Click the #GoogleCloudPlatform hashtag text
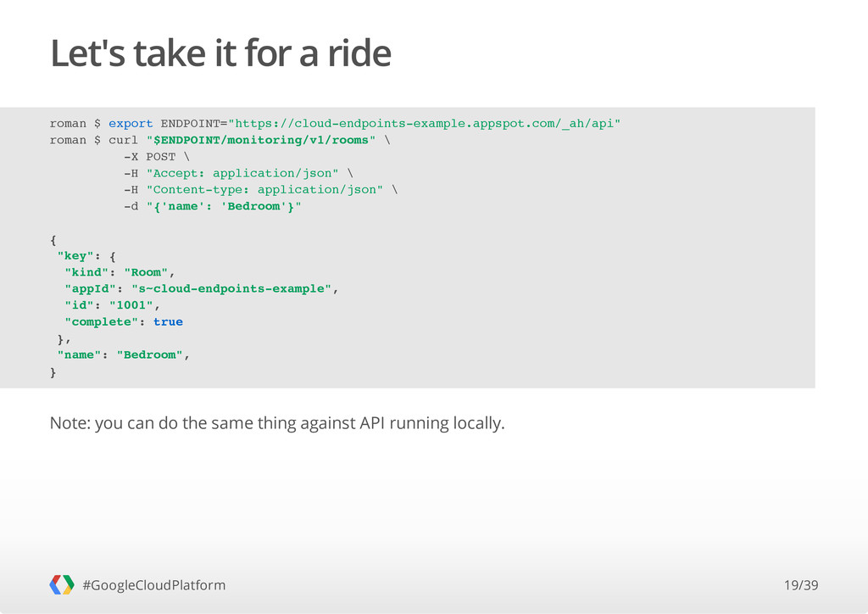Viewport: 868px width, 614px height. click(x=154, y=585)
